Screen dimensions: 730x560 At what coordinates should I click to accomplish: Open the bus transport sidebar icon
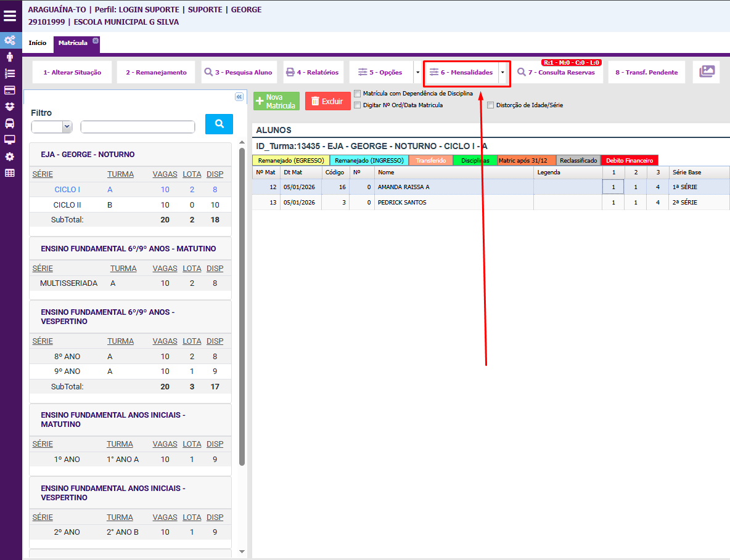(x=10, y=123)
